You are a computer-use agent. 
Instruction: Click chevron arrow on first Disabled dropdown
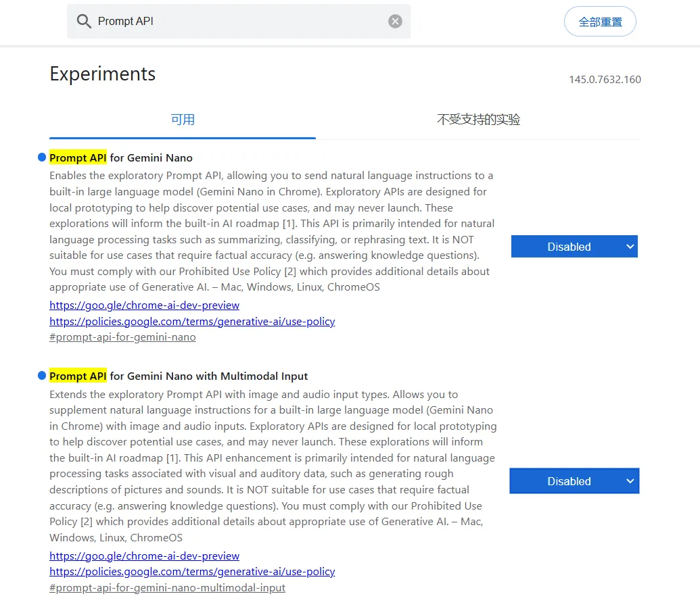pyautogui.click(x=630, y=247)
